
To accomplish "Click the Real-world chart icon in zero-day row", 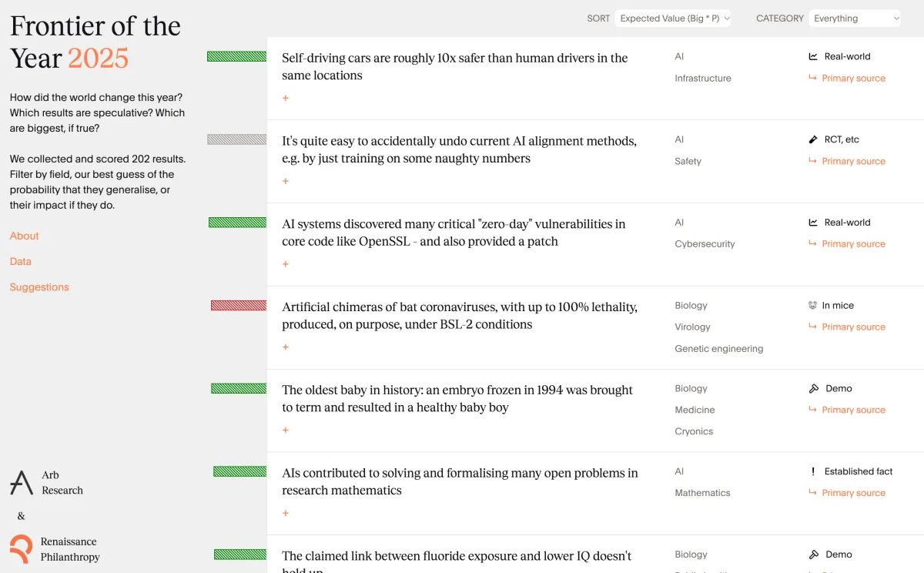I will coord(813,223).
